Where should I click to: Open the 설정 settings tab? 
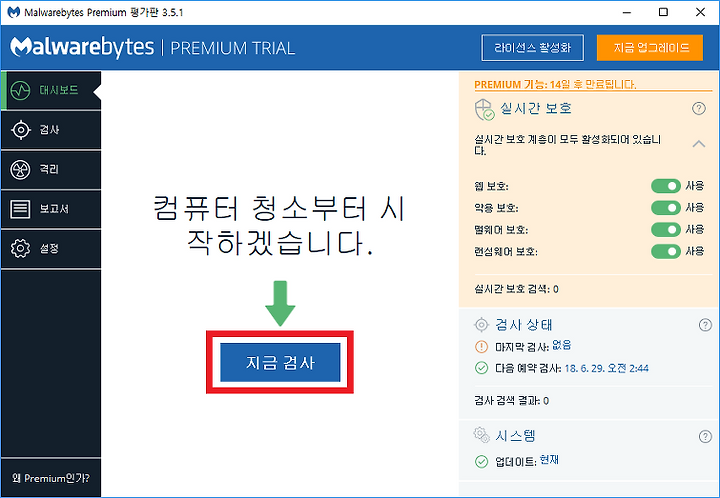point(51,249)
